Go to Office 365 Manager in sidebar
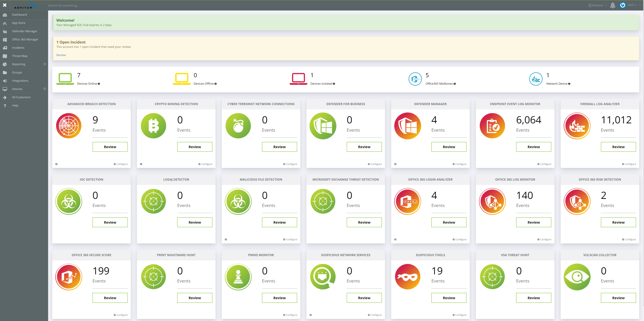The width and height of the screenshot is (644, 321). coord(25,39)
